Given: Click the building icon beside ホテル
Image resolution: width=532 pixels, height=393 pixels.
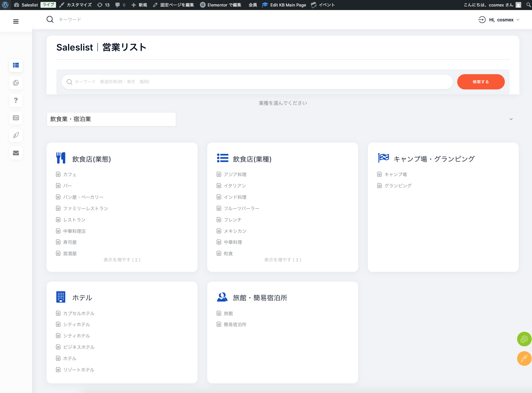Looking at the screenshot, I should coord(61,297).
